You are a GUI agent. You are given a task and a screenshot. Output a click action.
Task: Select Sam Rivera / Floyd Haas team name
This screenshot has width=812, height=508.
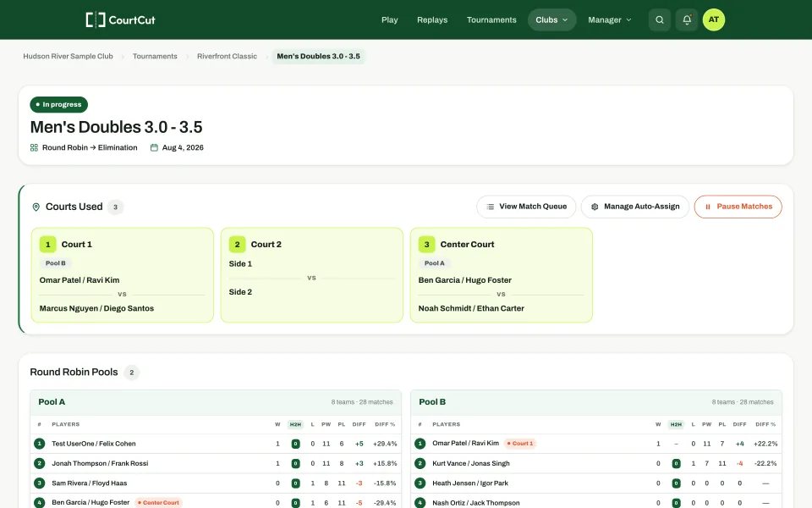[x=89, y=483]
